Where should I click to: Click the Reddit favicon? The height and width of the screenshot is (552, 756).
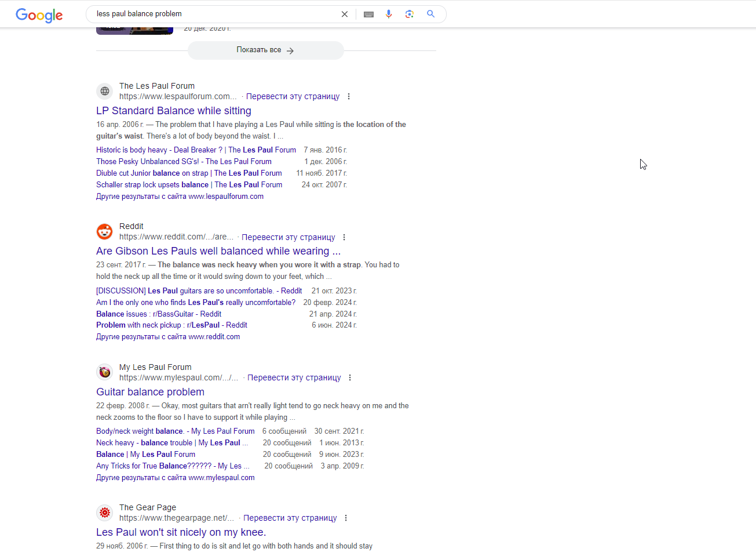[x=105, y=231]
